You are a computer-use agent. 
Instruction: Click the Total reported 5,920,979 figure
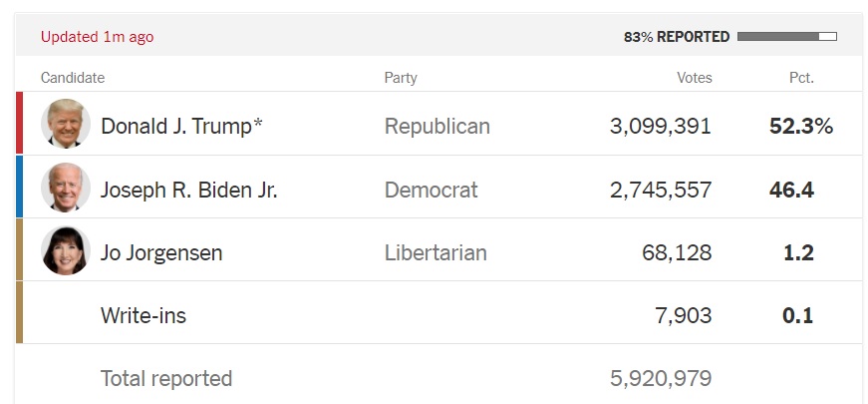click(661, 379)
